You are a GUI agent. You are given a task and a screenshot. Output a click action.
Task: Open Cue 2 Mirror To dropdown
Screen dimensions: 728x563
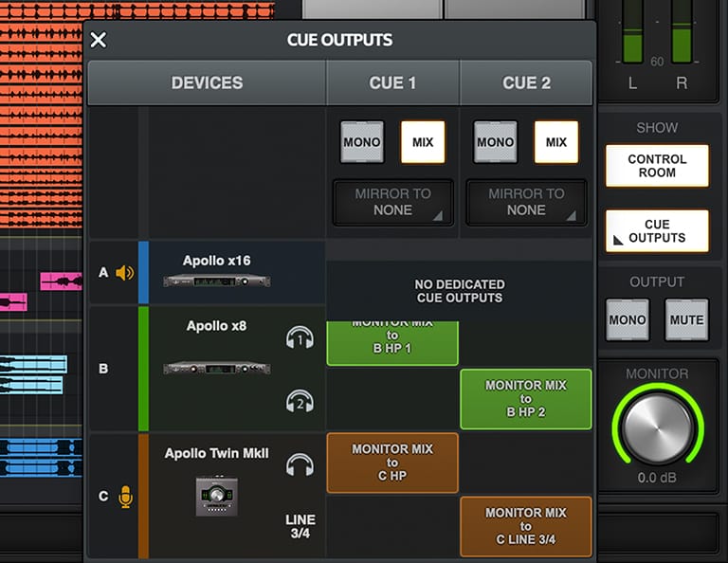526,203
